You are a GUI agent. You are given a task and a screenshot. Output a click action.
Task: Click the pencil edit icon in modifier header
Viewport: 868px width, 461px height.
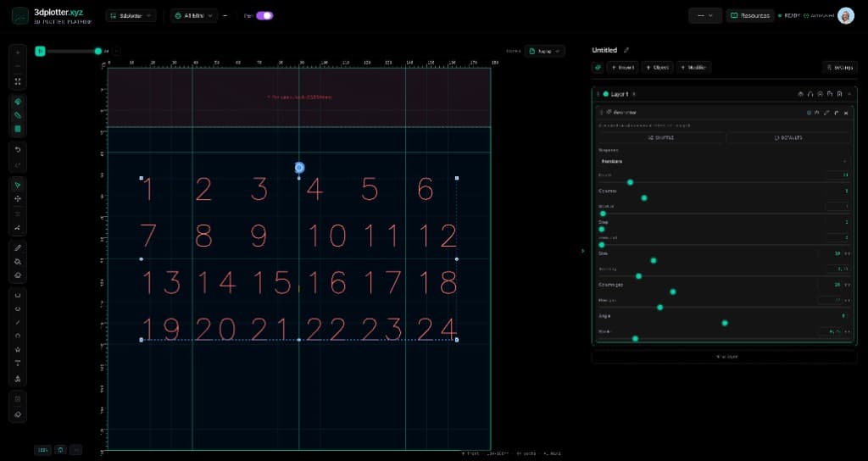[826, 113]
